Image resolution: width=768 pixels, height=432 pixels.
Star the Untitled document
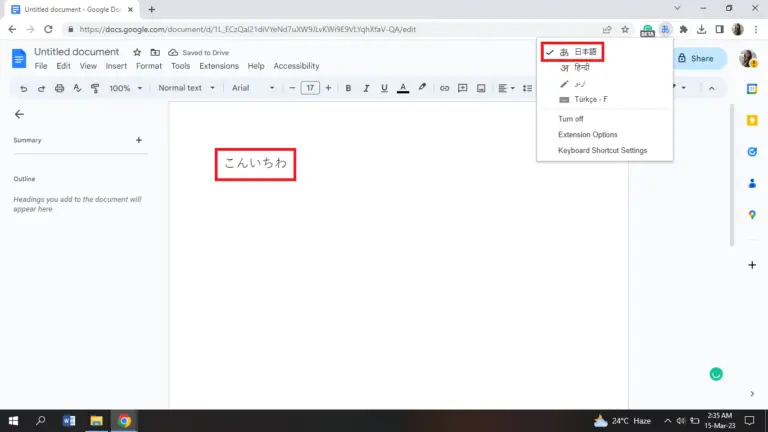(137, 52)
